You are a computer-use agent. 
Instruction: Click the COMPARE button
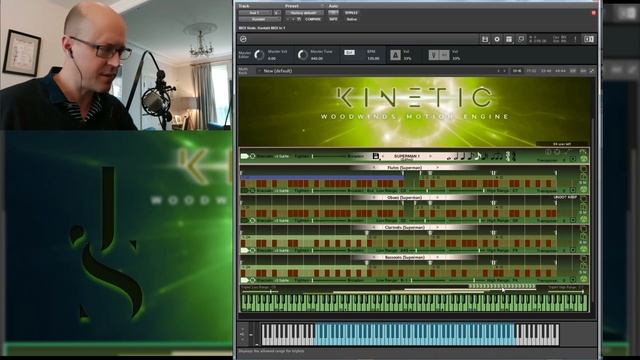[x=313, y=19]
